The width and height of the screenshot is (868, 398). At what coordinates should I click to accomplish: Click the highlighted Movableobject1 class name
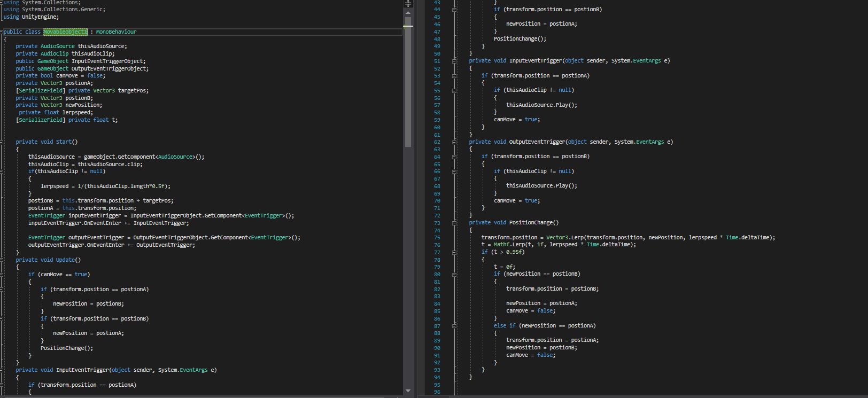(65, 32)
